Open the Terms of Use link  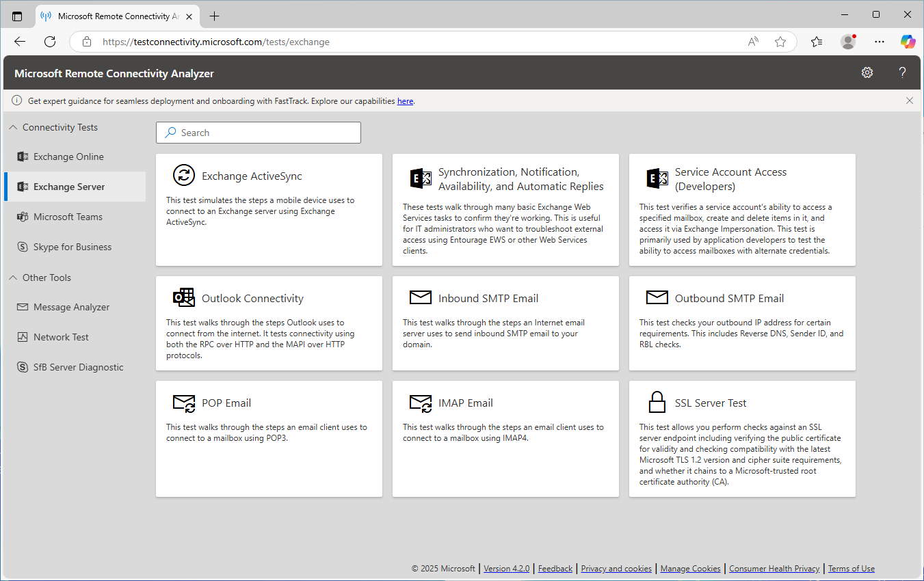coord(852,569)
